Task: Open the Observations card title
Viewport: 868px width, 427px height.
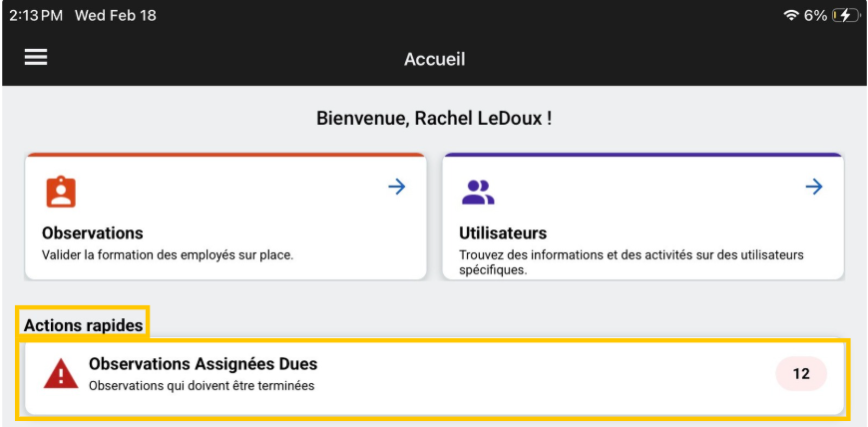Action: pyautogui.click(x=93, y=233)
